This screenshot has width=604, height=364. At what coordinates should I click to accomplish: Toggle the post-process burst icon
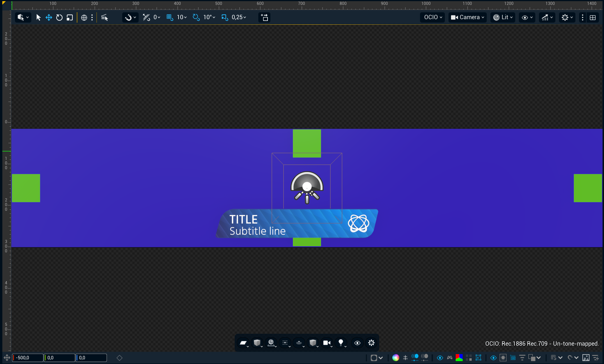pyautogui.click(x=503, y=358)
